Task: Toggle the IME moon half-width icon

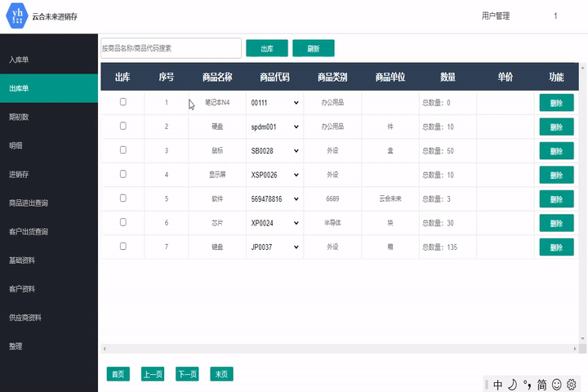Action: [x=512, y=384]
